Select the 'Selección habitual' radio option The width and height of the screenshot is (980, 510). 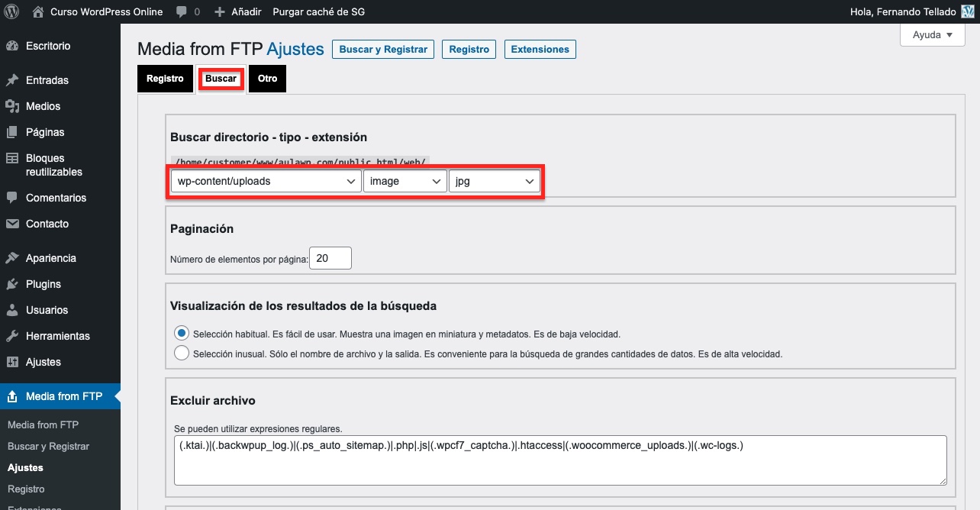point(182,334)
